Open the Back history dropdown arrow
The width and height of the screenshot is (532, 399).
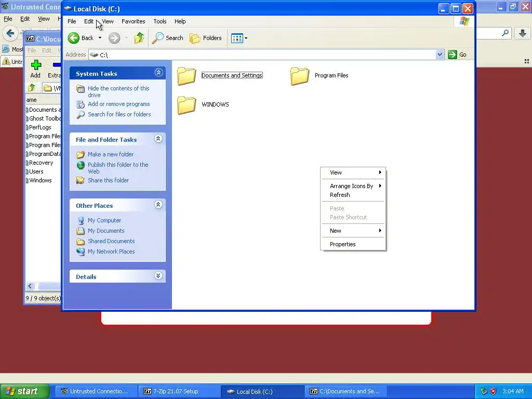[x=100, y=38]
